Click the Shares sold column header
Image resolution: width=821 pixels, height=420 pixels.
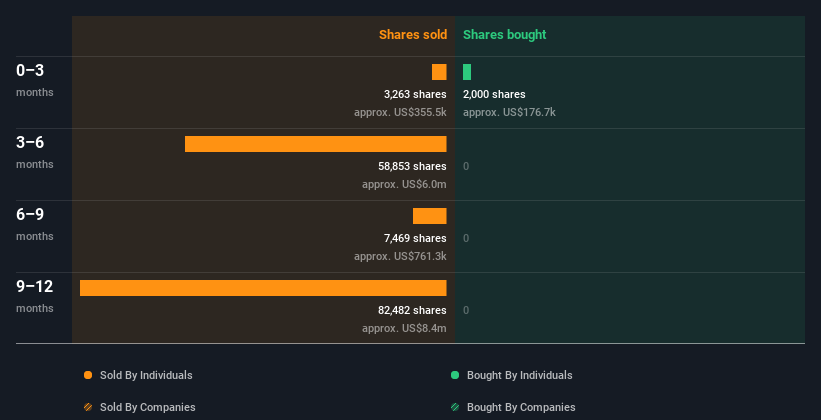point(413,35)
